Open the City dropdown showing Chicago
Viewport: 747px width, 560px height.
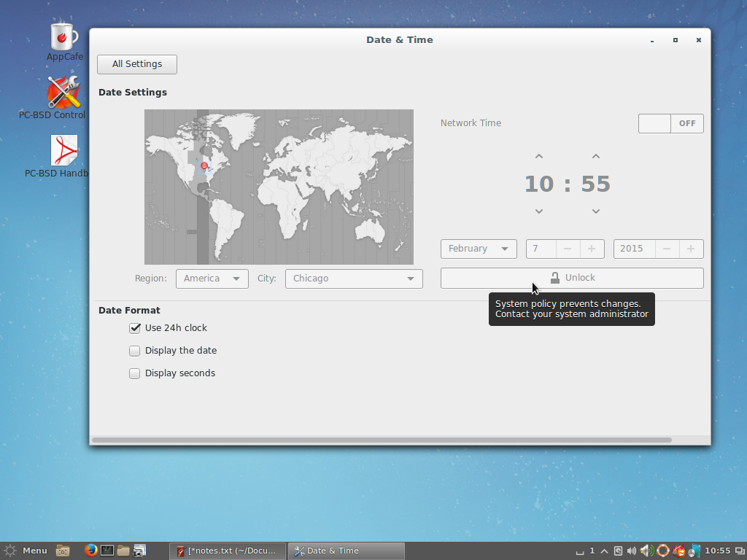tap(354, 279)
